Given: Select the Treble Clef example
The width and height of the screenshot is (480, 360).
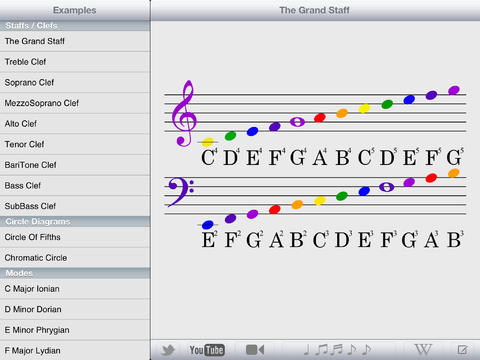Looking at the screenshot, I should coord(75,62).
